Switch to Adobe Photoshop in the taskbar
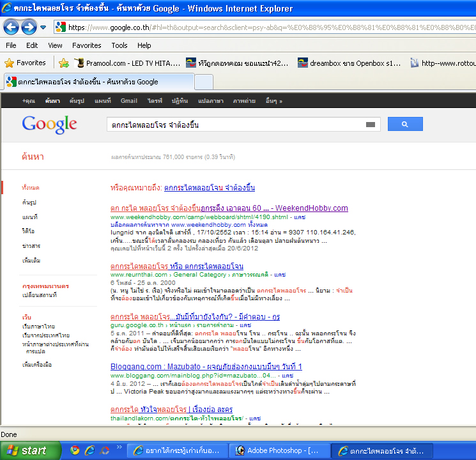Screen dimensions: 476x460 (280, 450)
